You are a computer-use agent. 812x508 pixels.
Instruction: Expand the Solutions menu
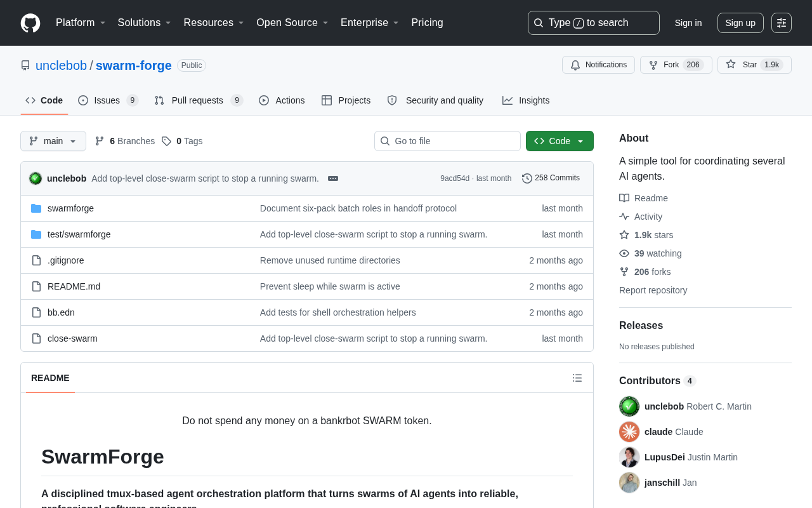(144, 23)
